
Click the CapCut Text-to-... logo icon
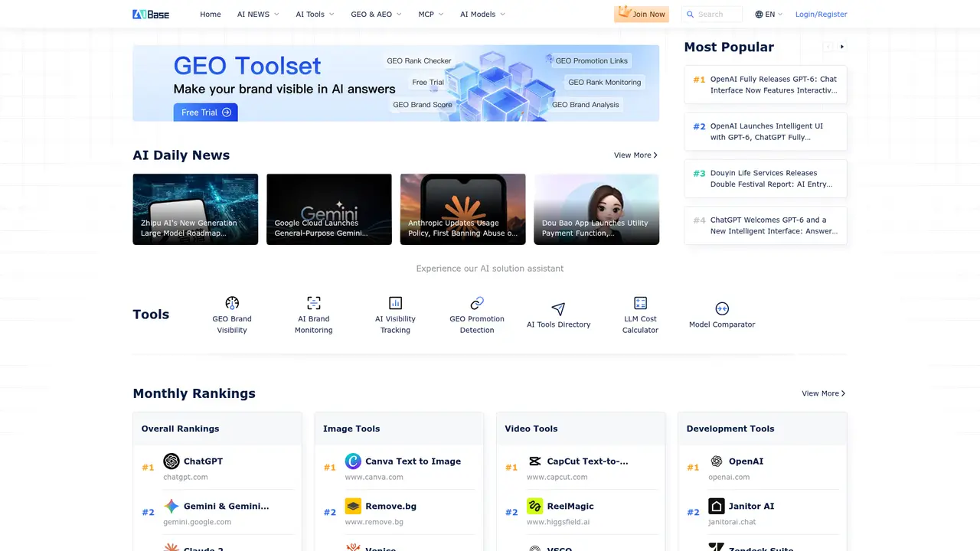[535, 461]
